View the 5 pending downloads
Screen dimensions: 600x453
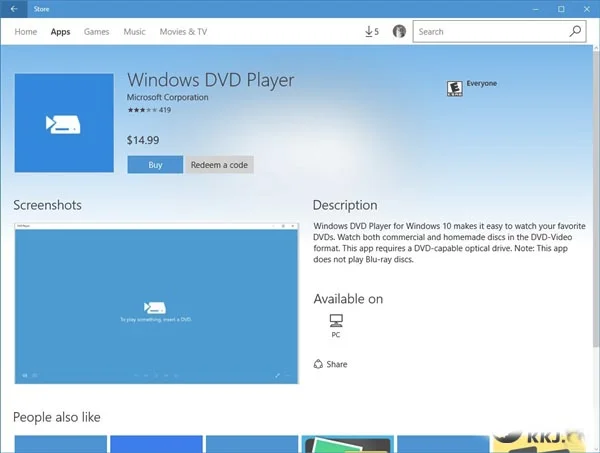point(372,32)
